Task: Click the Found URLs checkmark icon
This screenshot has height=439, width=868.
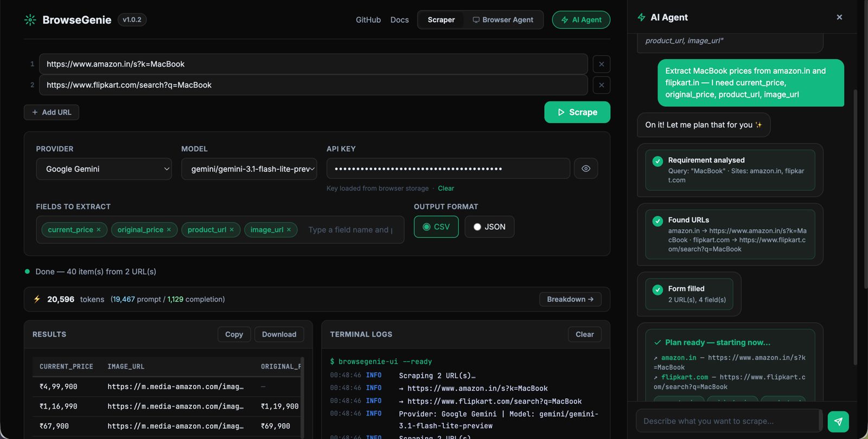Action: click(658, 221)
